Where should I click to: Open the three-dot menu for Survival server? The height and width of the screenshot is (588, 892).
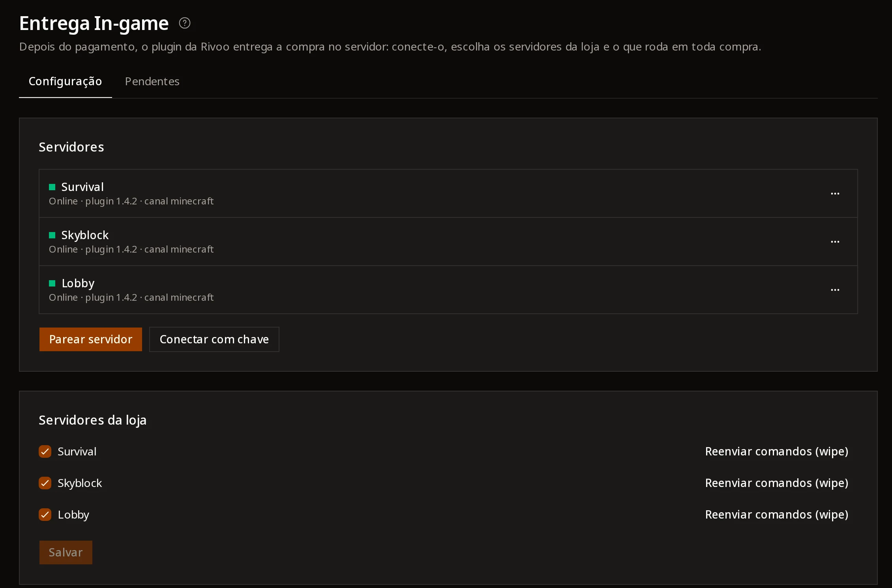(x=835, y=194)
